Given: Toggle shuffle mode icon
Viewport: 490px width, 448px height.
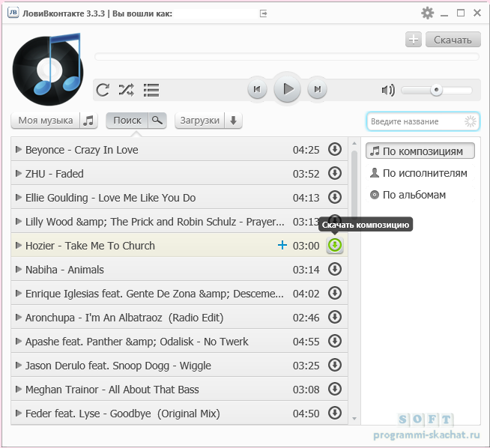Looking at the screenshot, I should pyautogui.click(x=126, y=90).
